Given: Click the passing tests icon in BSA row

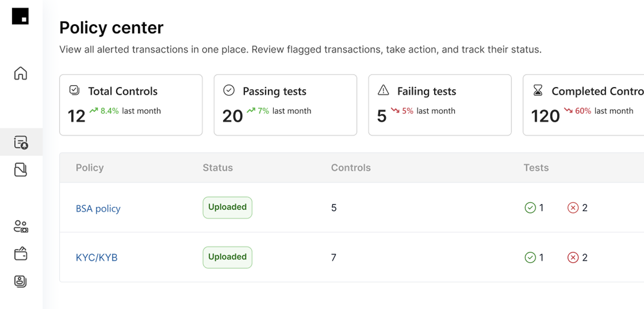Looking at the screenshot, I should click(x=530, y=208).
